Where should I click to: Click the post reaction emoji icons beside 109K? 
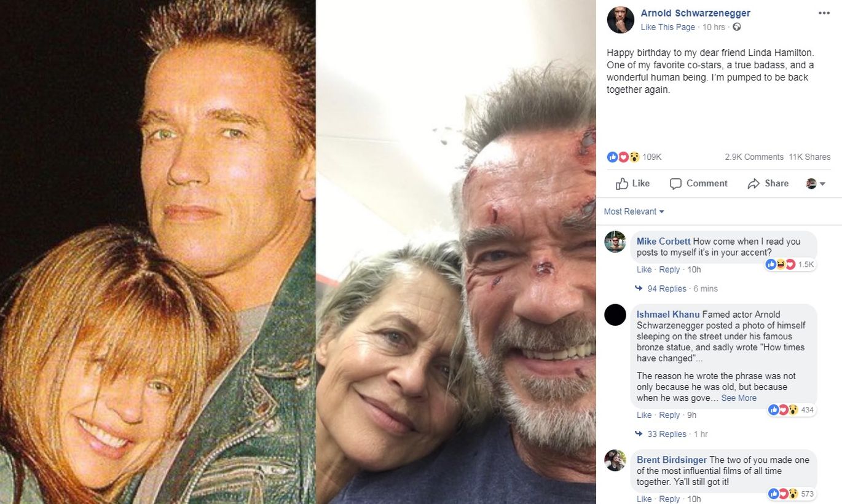pyautogui.click(x=623, y=157)
